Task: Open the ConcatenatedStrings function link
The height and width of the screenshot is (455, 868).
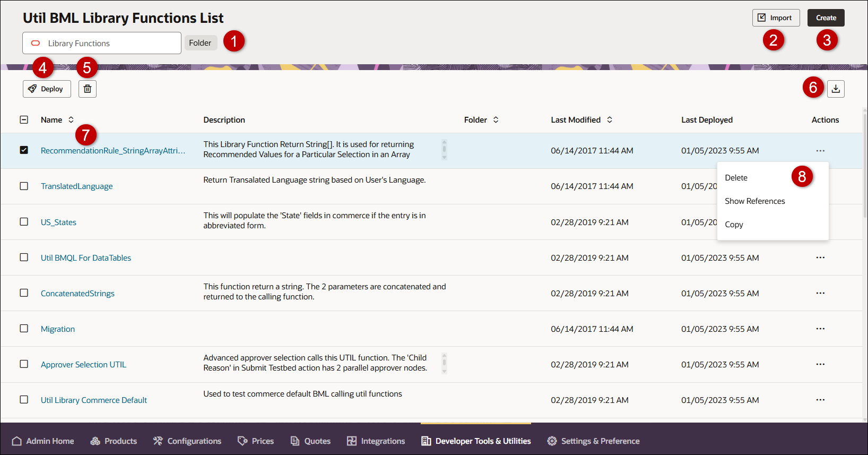Action: point(77,294)
